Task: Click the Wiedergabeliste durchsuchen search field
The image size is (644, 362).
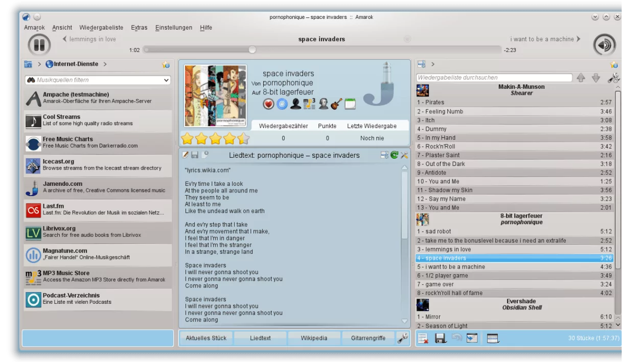Action: coord(494,78)
